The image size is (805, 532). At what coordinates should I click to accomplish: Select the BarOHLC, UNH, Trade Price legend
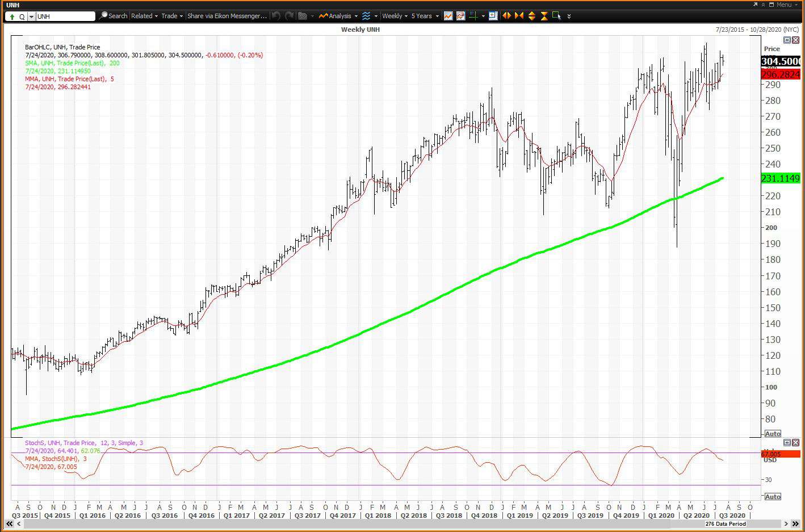62,47
